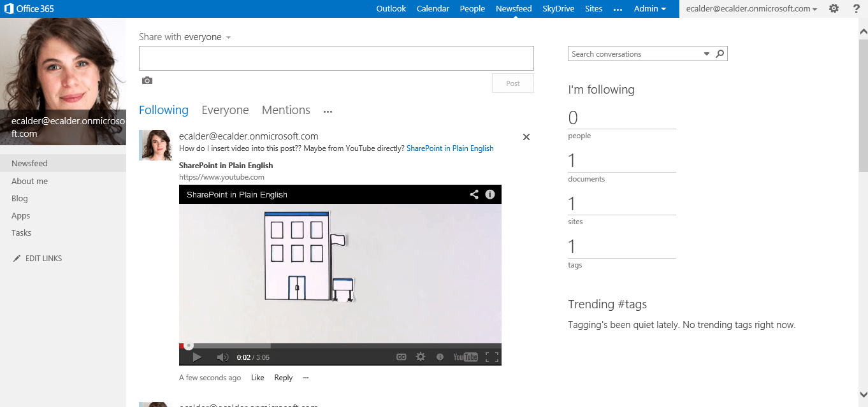Open SkyDrive
868x407 pixels.
point(558,9)
